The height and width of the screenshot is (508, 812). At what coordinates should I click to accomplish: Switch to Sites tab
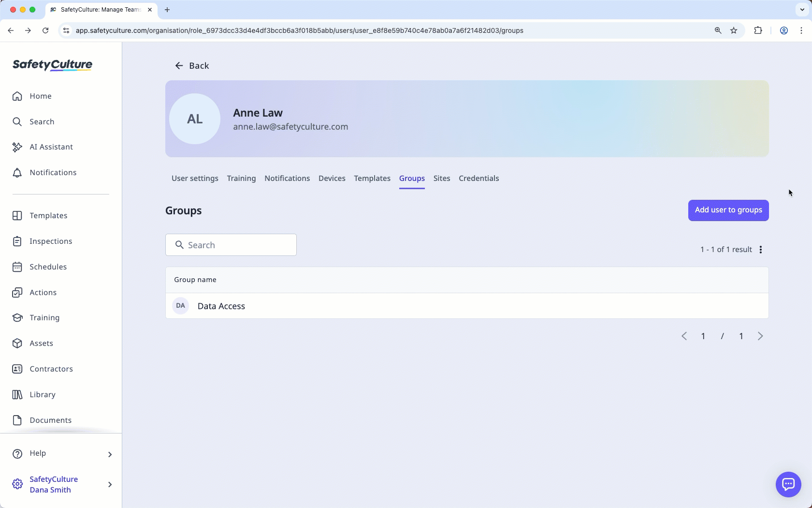tap(442, 179)
